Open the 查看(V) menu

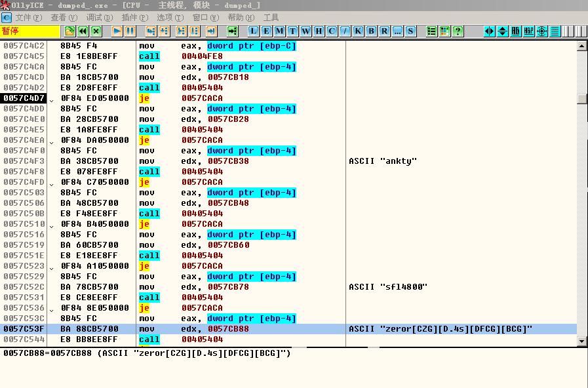coord(64,18)
